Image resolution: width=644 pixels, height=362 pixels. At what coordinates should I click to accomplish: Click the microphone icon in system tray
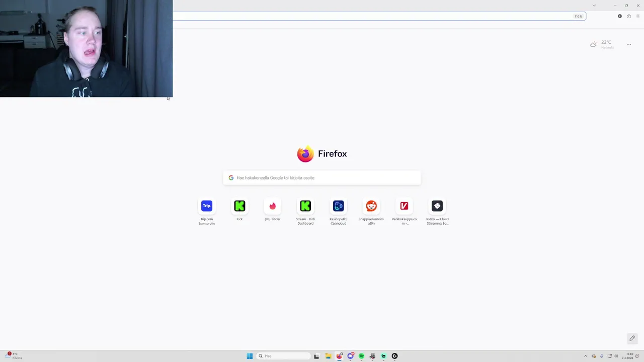coord(602,356)
